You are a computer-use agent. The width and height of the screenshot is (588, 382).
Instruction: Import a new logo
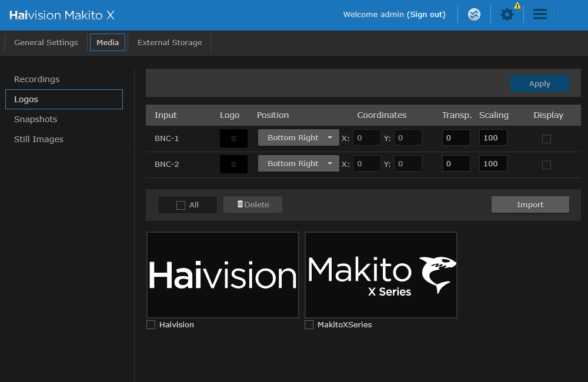point(530,205)
